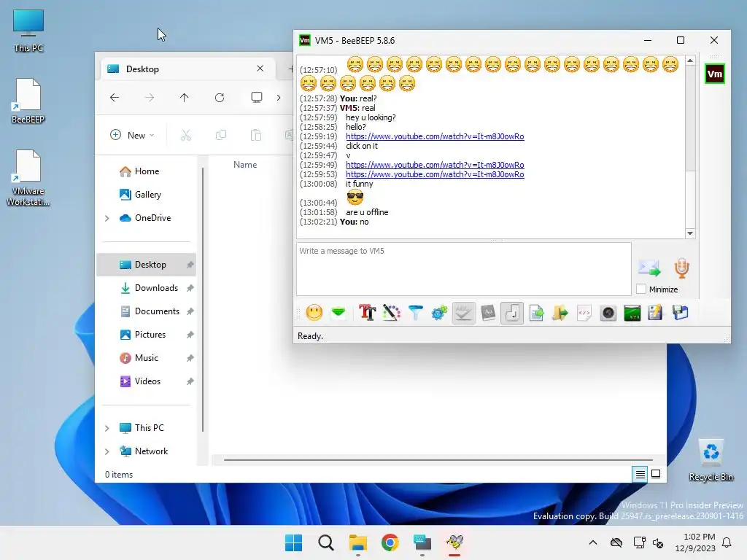The image size is (747, 560).
Task: Toggle the dictionary word completer icon
Action: point(488,313)
